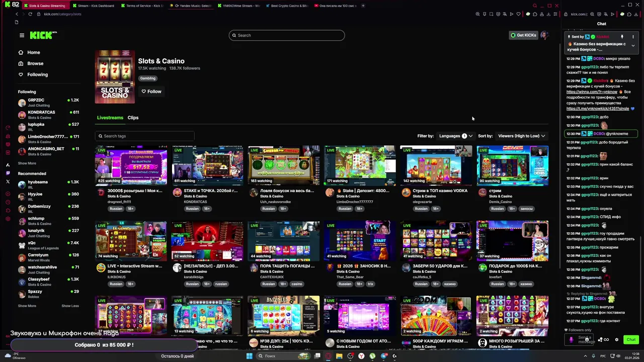Open settings gear in browser side panel
Screen dimensions: 644x362
[x=8, y=219]
